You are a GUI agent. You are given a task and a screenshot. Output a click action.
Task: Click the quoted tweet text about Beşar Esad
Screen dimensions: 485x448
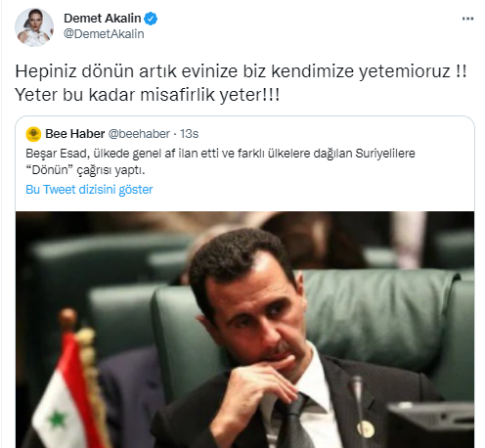(x=220, y=161)
